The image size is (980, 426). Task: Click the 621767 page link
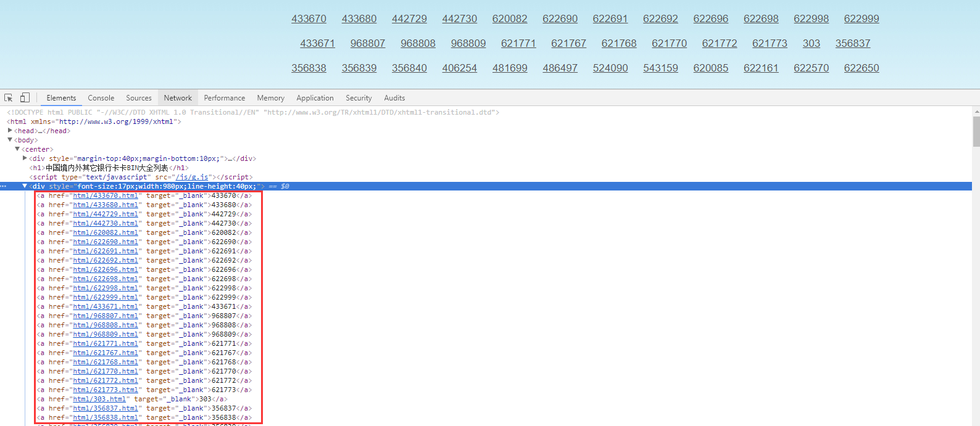point(569,44)
